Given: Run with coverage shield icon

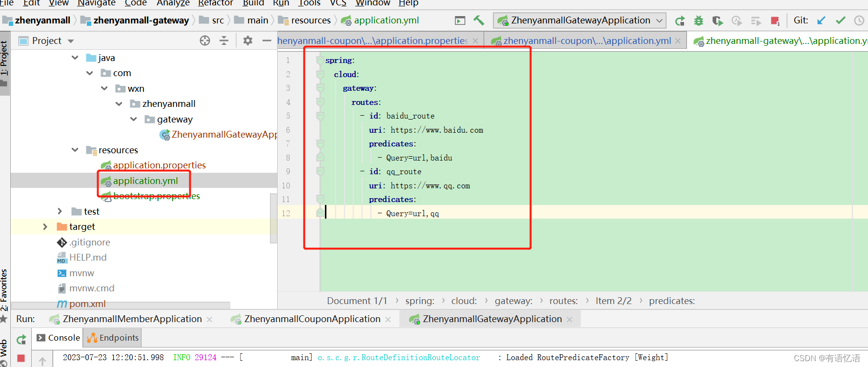Looking at the screenshot, I should click(717, 21).
